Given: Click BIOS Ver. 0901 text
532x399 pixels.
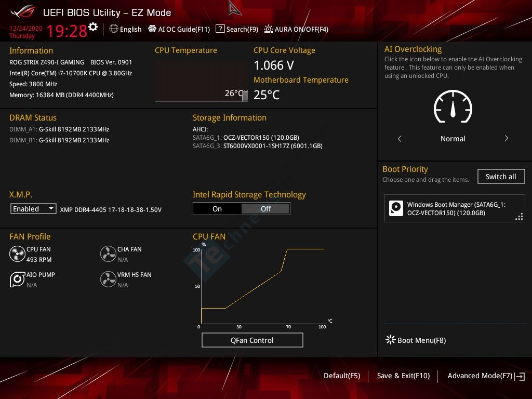Looking at the screenshot, I should pyautogui.click(x=111, y=62).
